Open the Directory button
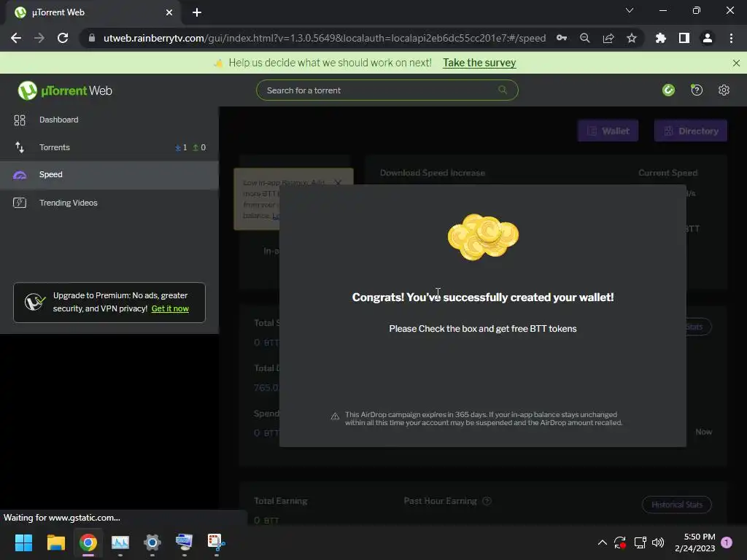Screen dimensions: 747x560 pos(690,131)
